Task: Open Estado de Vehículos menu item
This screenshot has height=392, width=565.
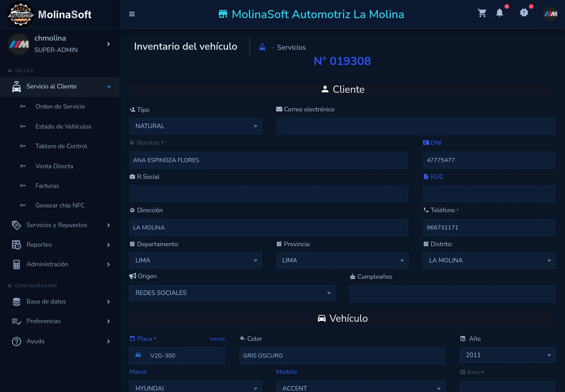Action: pos(63,127)
